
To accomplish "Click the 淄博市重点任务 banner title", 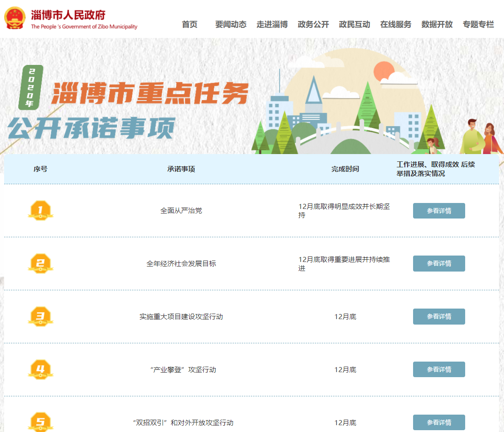I will tap(150, 94).
